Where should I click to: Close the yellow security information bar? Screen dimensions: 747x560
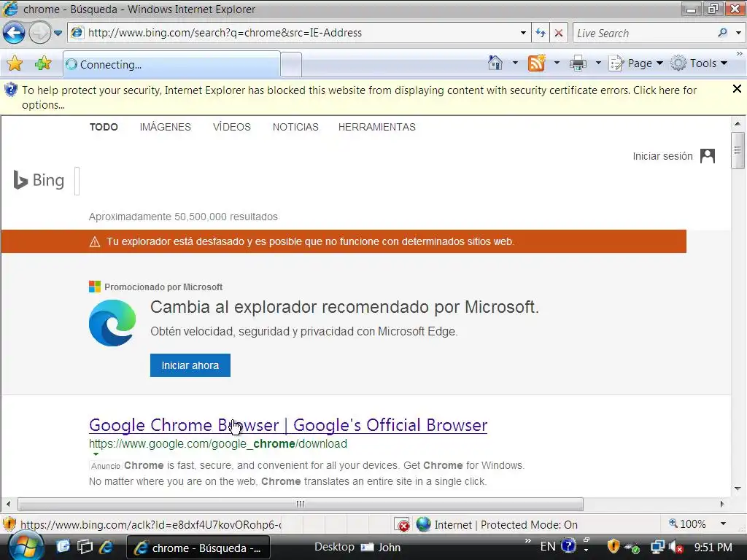coord(737,89)
